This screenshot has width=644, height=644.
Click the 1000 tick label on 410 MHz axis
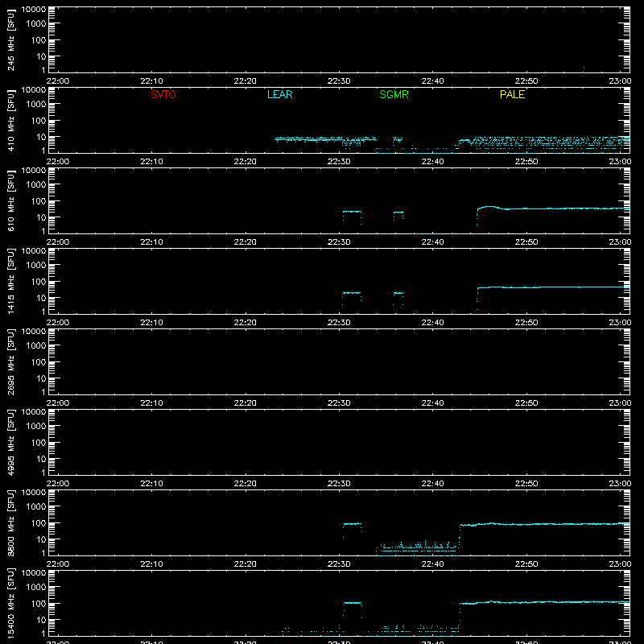pos(36,105)
